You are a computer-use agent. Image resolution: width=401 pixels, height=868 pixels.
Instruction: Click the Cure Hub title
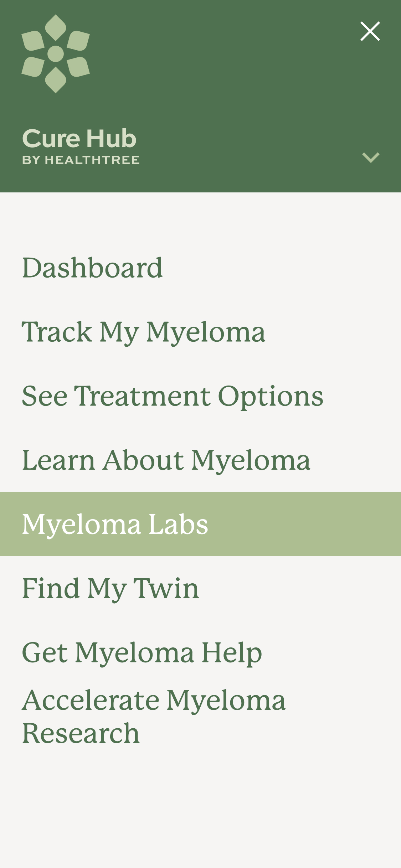[79, 138]
